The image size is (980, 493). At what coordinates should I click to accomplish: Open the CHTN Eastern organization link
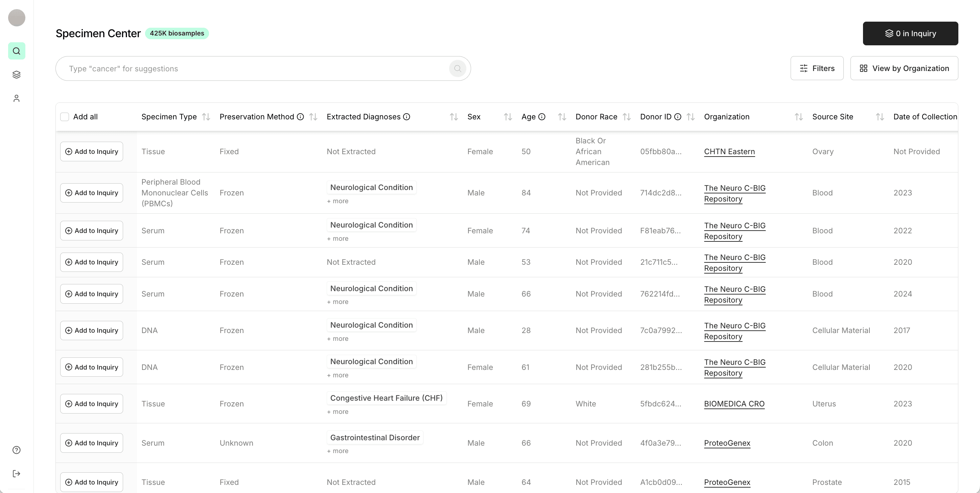729,151
